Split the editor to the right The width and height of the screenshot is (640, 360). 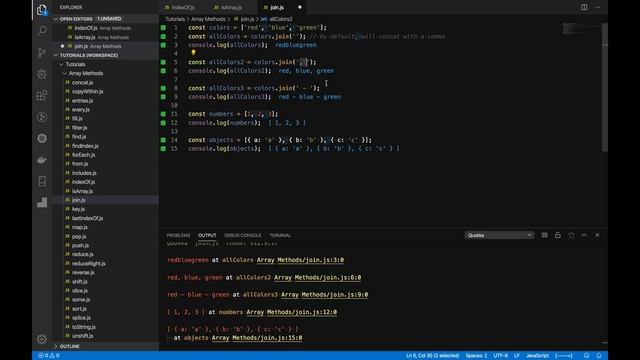tap(584, 7)
